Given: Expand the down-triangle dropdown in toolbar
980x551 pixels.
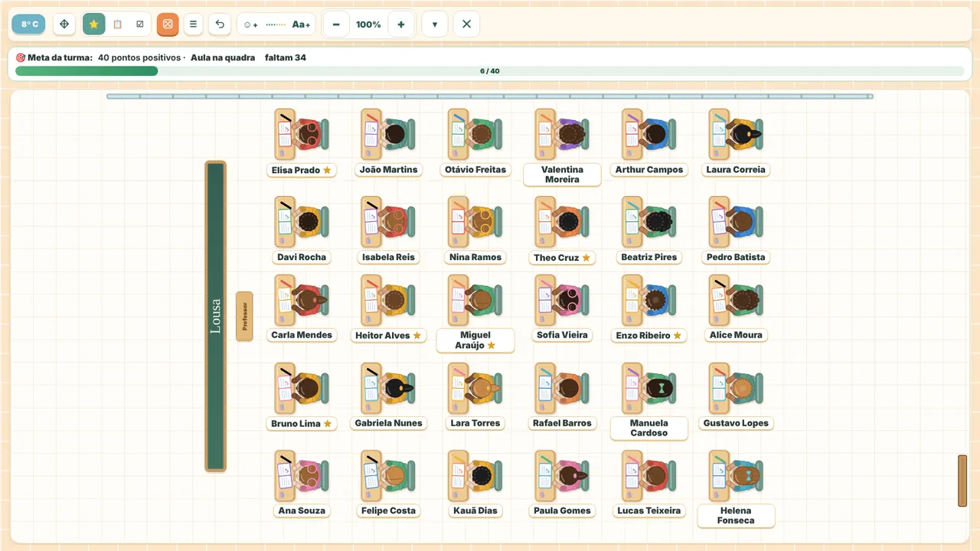Looking at the screenshot, I should click(435, 24).
